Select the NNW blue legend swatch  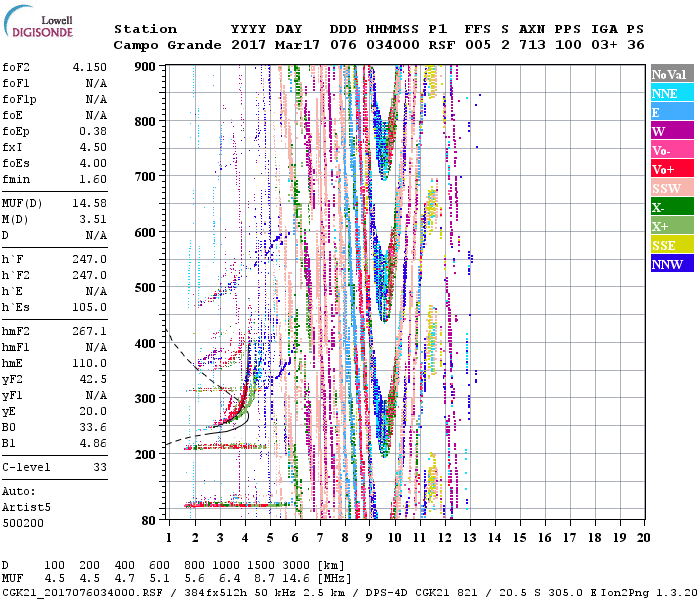(x=672, y=263)
